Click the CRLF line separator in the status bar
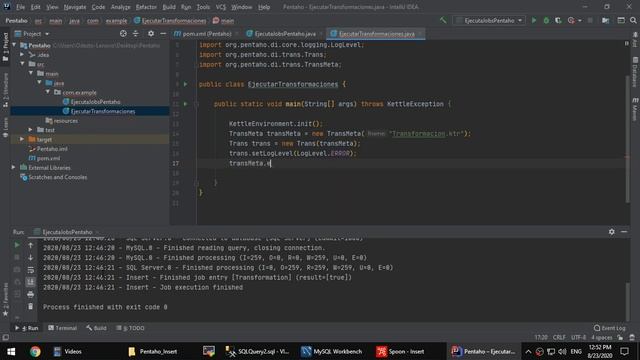Image resolution: width=640 pixels, height=360 pixels. tap(559, 338)
